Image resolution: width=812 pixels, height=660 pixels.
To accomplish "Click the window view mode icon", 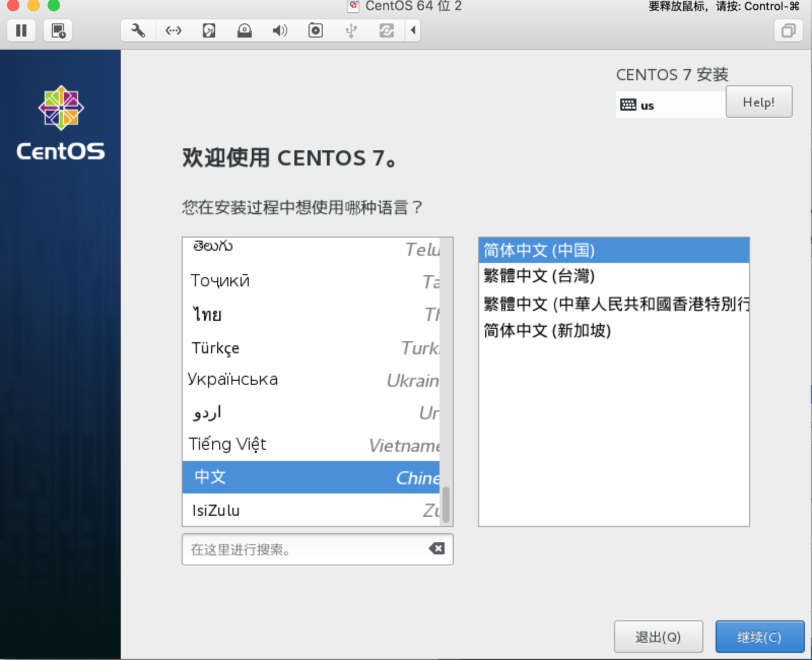I will click(x=789, y=30).
